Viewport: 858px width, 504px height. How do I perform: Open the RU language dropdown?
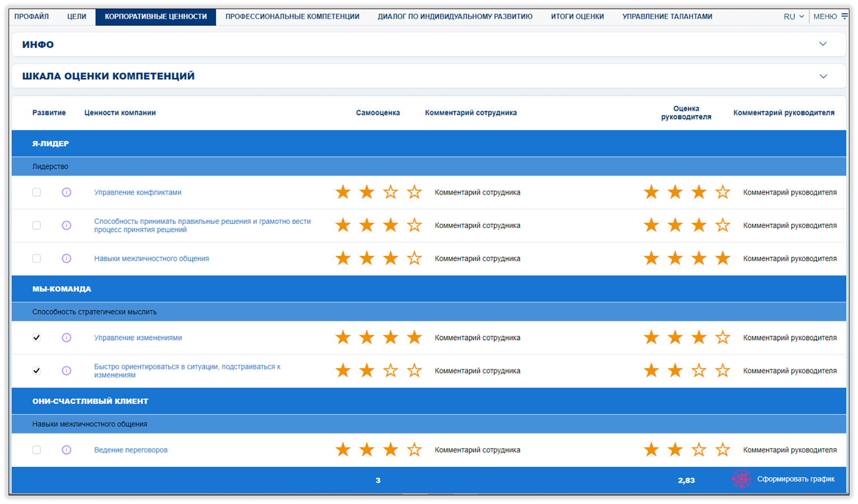click(x=794, y=16)
